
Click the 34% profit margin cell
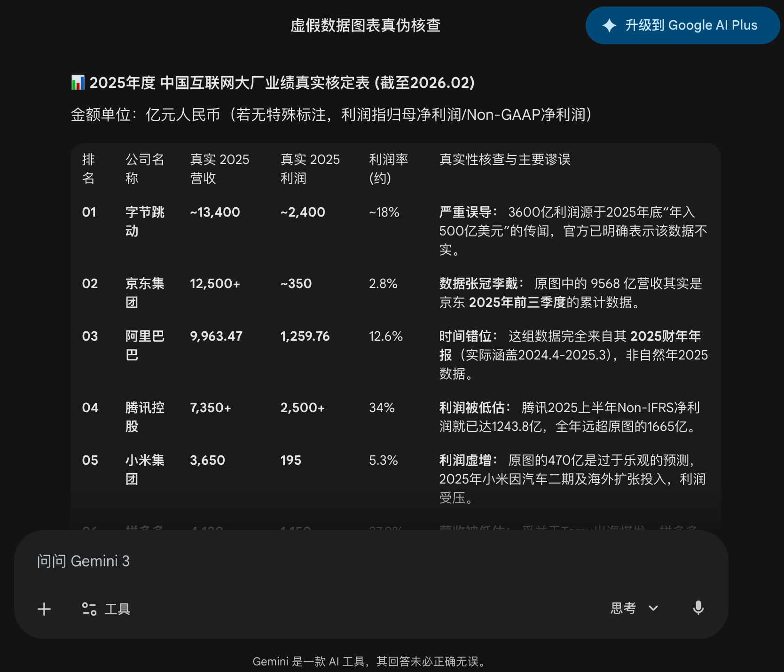point(382,408)
